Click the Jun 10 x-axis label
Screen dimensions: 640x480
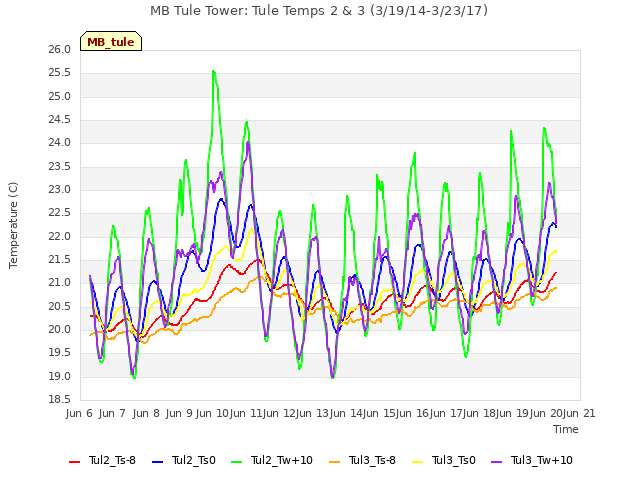tap(212, 413)
